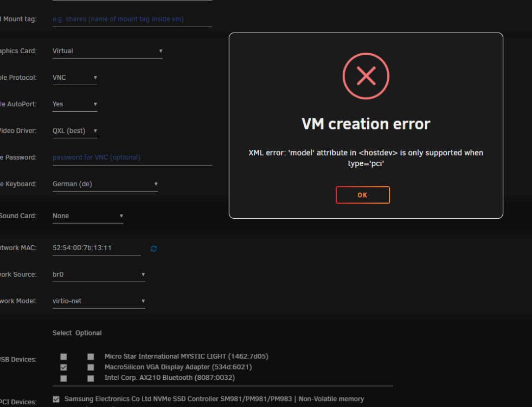
Task: Untick the Samsung NVMe SSD Controller checkbox
Action: (56, 399)
